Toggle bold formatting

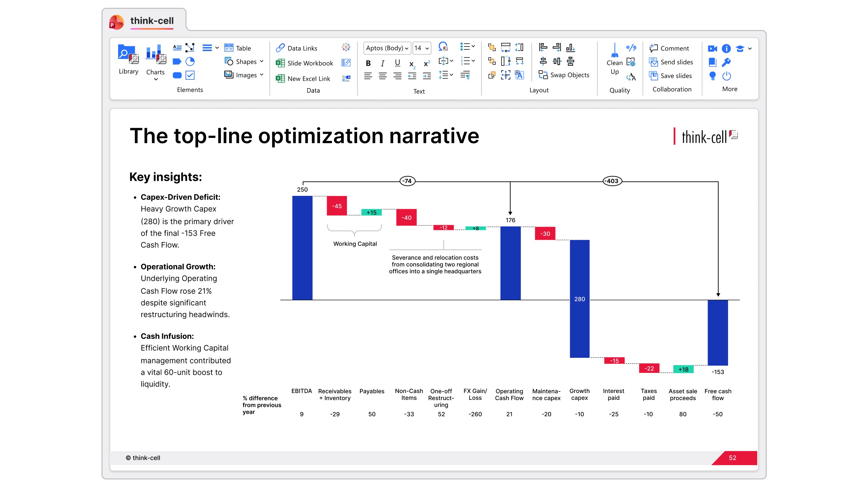click(x=368, y=63)
